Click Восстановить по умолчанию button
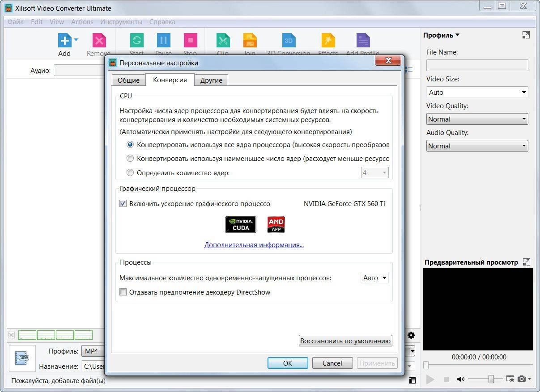 click(345, 341)
